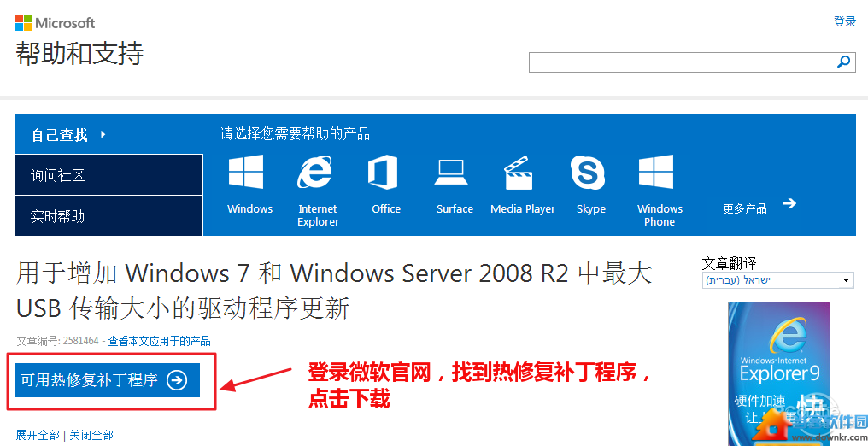Click the 可用热修复补丁程序 button
Image resolution: width=868 pixels, height=446 pixels.
108,380
